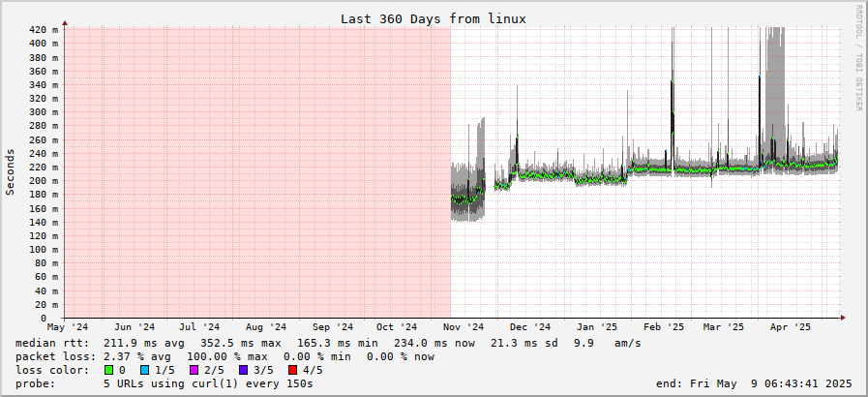Click the "Nov '24" x-axis label
Viewport: 868px width, 397px height.
464,327
